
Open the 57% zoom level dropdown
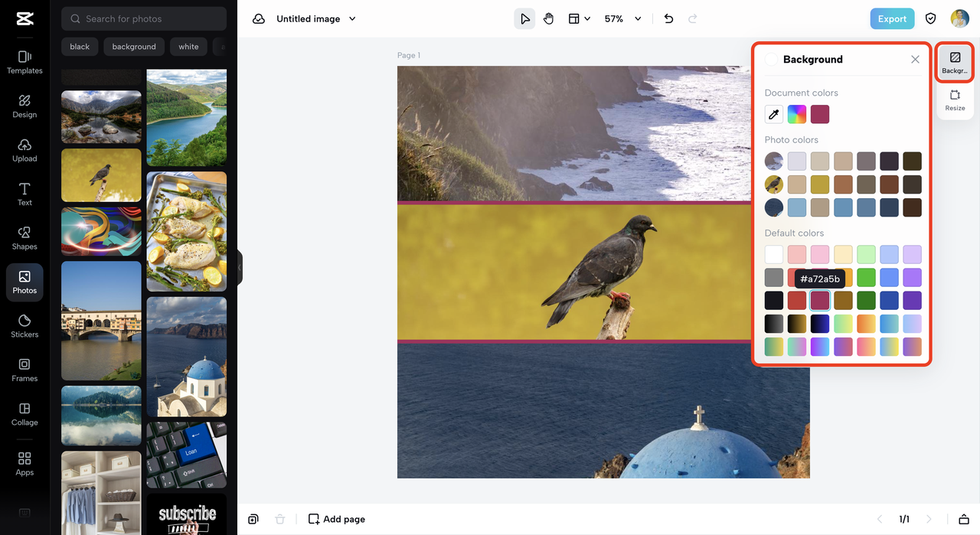pos(622,19)
